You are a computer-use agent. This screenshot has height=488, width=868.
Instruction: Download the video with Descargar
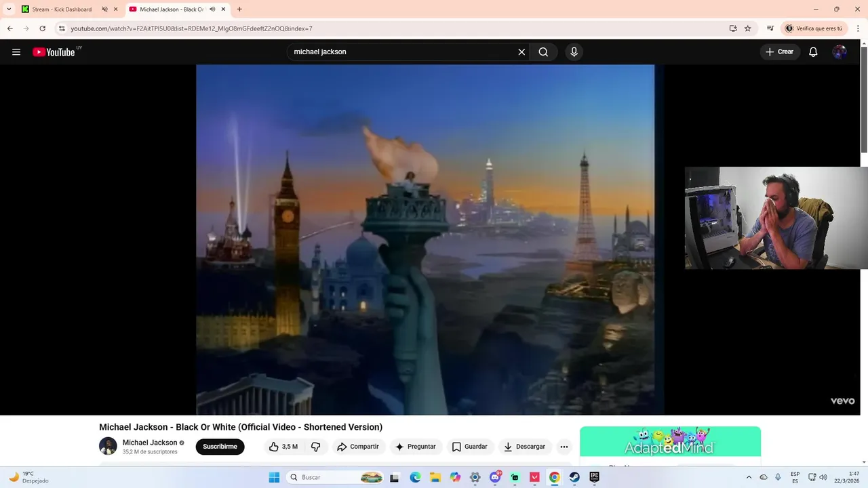click(525, 447)
